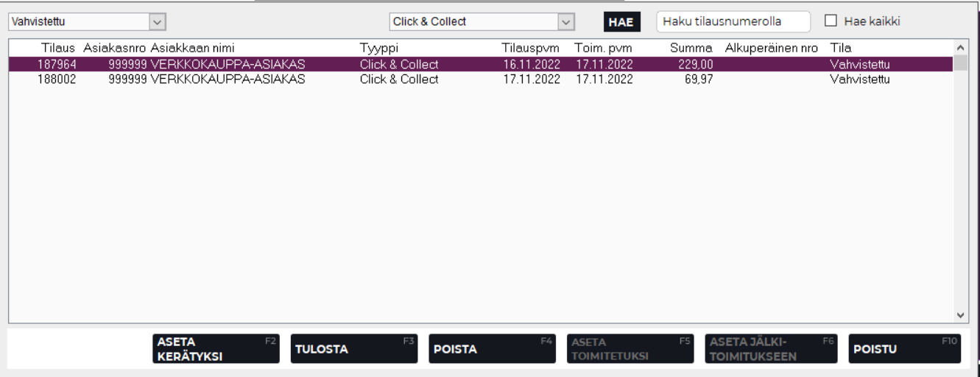Sort by Tyyppi column header
Image resolution: width=980 pixels, height=377 pixels.
click(378, 48)
